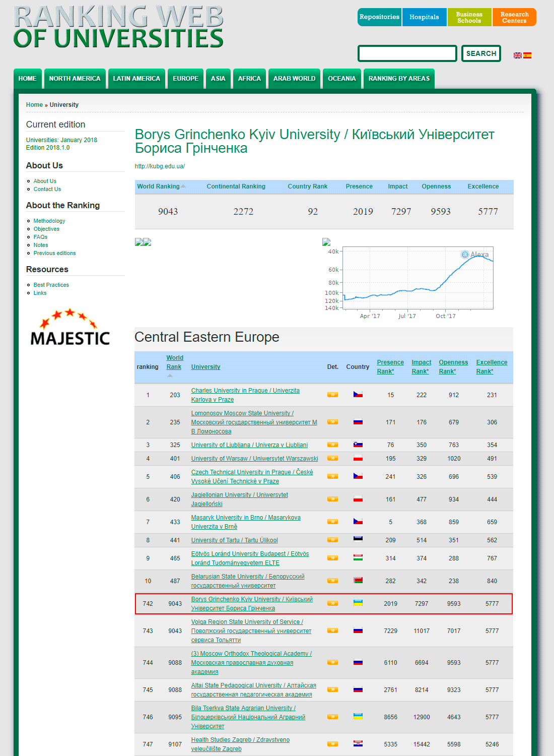Sort the table by World Rank column
Image resolution: width=554 pixels, height=756 pixels.
(174, 362)
